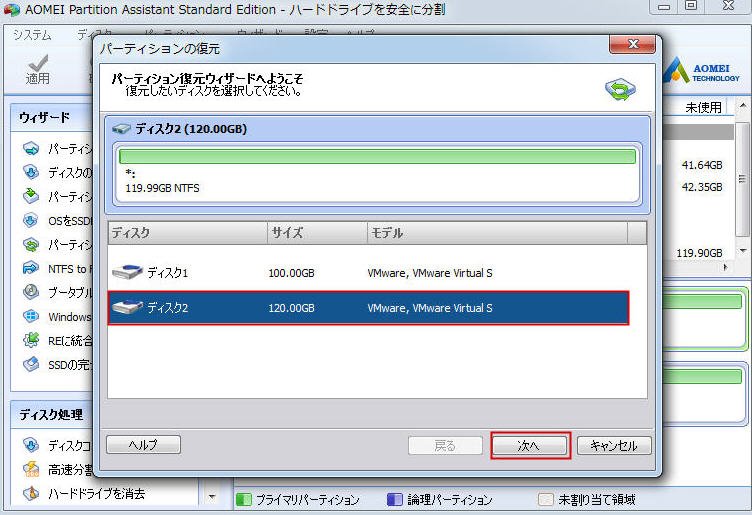Open ヘルプ (Help) in the dialog
Screen dimensions: 752x515
click(143, 445)
